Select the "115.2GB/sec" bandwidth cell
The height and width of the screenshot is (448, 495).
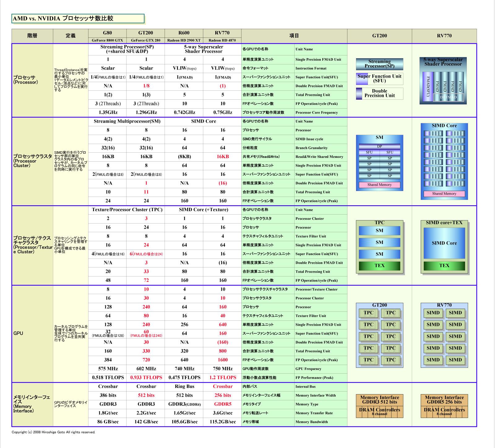coord(223,422)
